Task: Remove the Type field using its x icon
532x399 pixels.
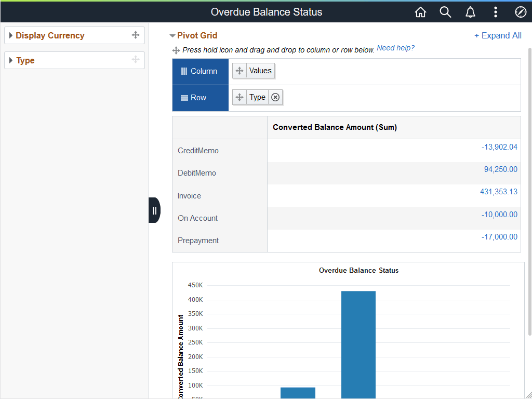Action: pos(275,97)
